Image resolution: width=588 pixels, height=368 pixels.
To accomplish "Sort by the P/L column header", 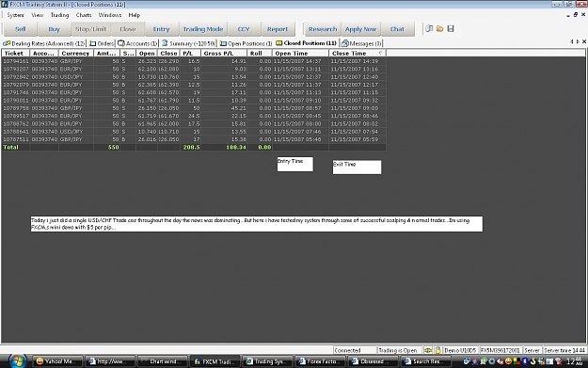I will pyautogui.click(x=190, y=54).
